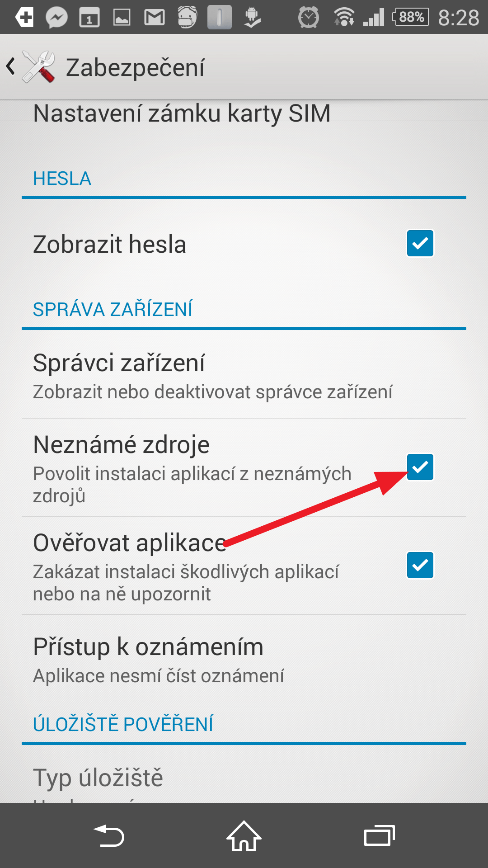Tap the Gmail notification icon in status bar
The height and width of the screenshot is (868, 488).
pos(155,18)
